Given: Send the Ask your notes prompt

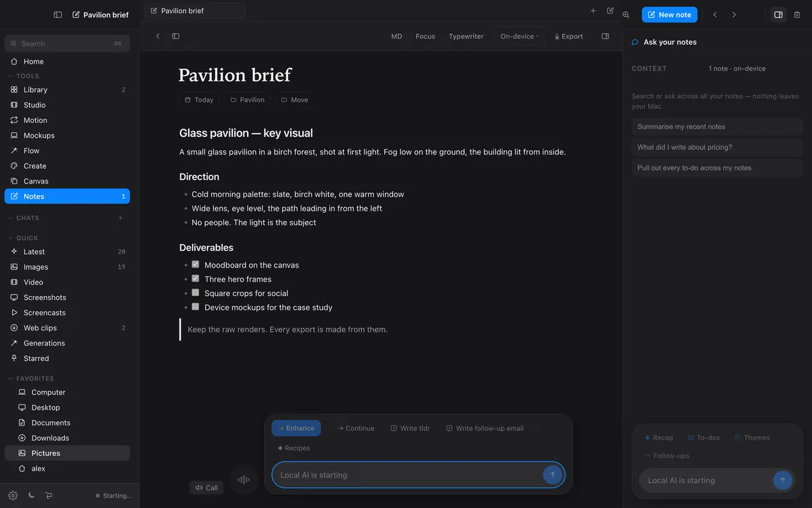Looking at the screenshot, I should (782, 480).
